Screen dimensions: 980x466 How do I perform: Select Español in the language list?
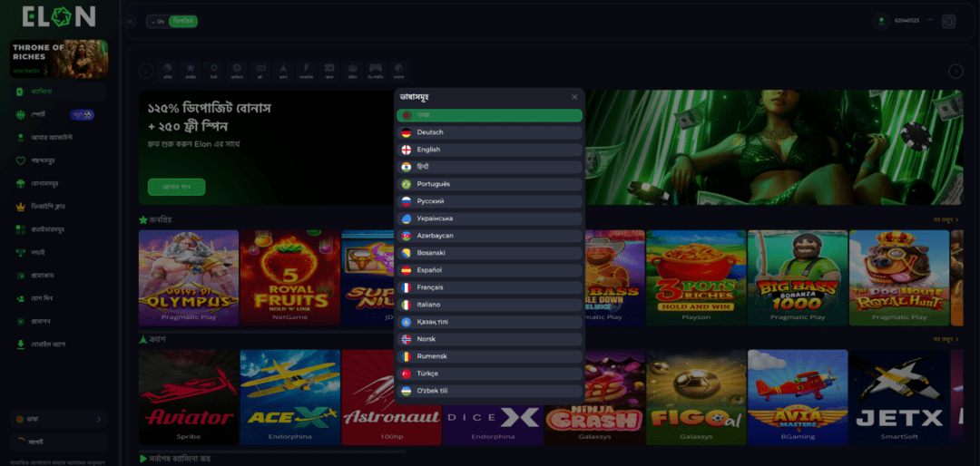489,270
